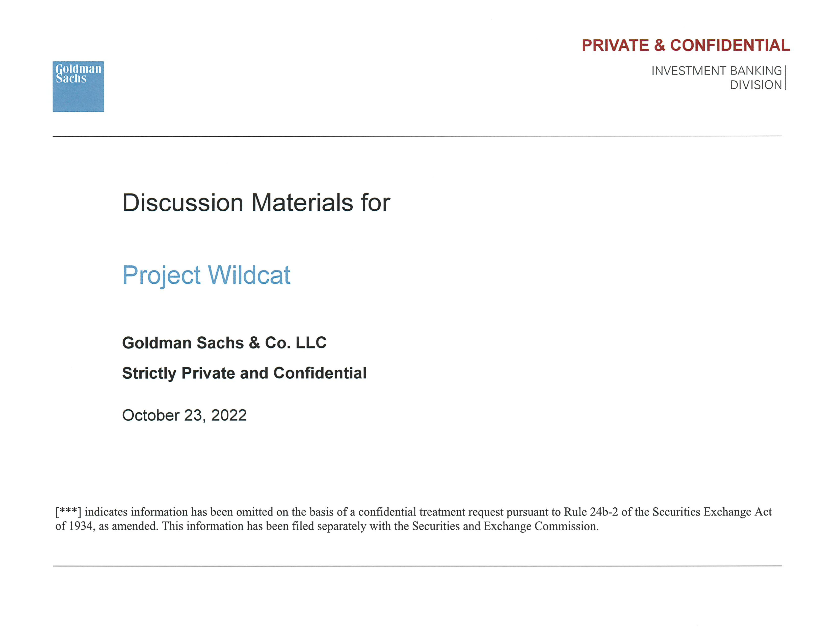Click Securities Exchange Act in the footnote

point(712,512)
